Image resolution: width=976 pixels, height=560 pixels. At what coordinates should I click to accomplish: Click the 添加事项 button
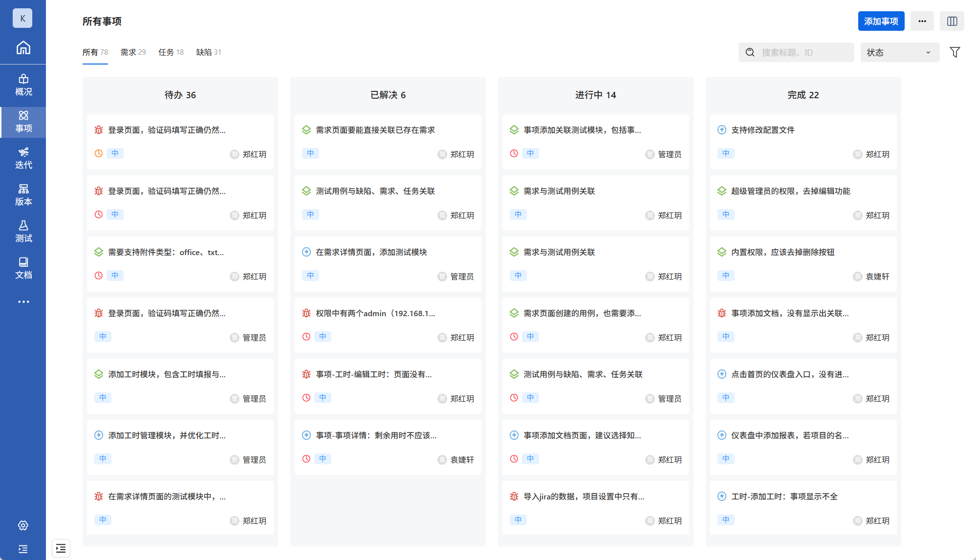pyautogui.click(x=881, y=21)
